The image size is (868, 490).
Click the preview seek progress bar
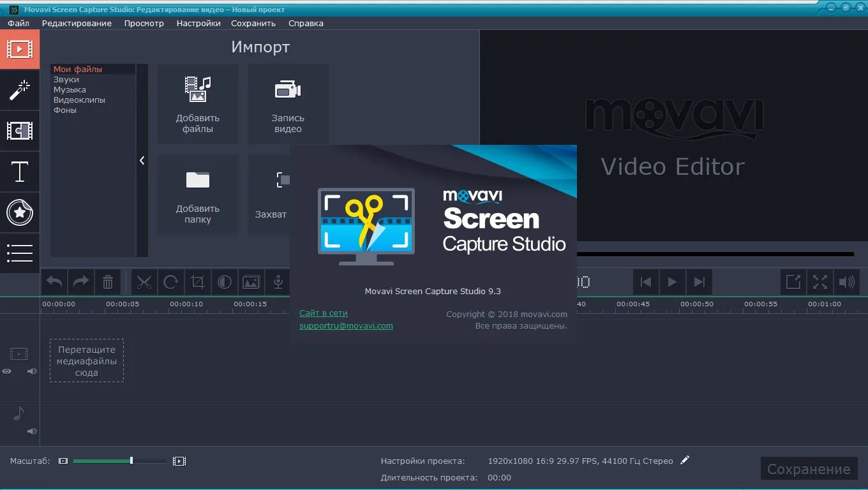(x=715, y=255)
